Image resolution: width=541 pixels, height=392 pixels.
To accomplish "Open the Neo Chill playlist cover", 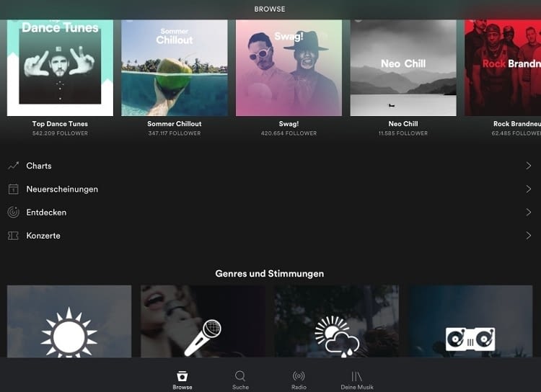I will pyautogui.click(x=403, y=68).
